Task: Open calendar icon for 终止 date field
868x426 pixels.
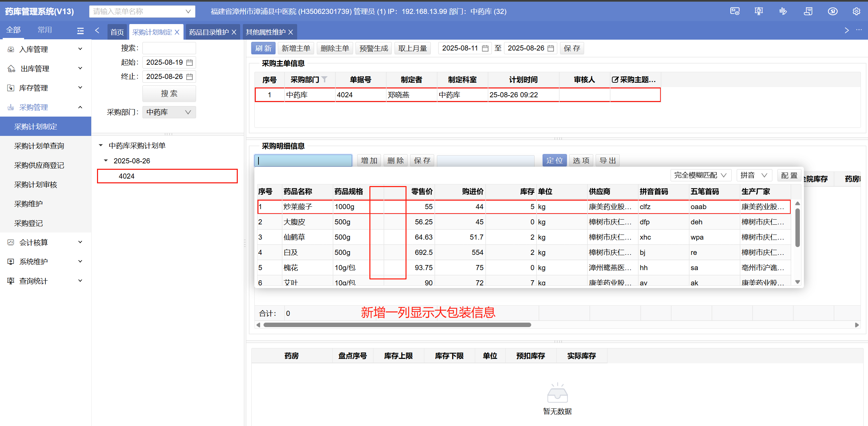Action: click(190, 77)
